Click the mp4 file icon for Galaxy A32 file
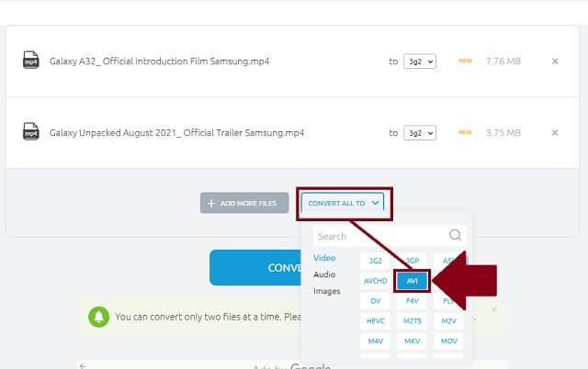 [x=30, y=60]
